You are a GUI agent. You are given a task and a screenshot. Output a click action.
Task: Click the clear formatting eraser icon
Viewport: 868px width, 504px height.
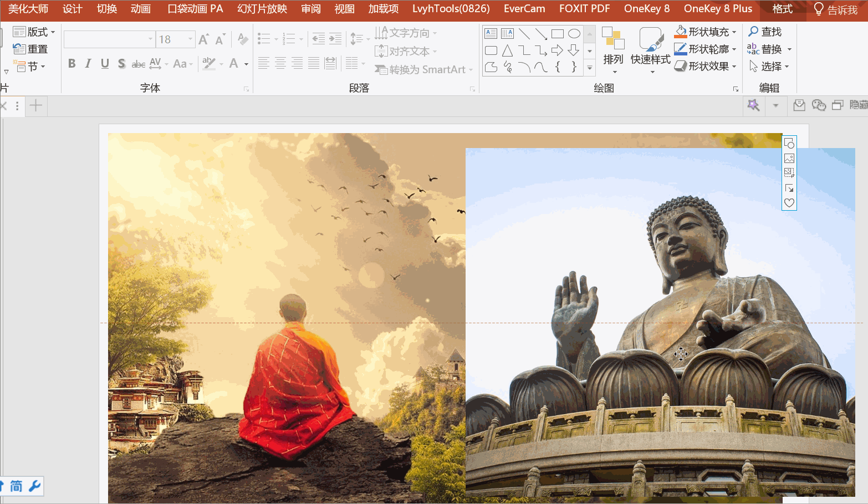click(x=242, y=39)
